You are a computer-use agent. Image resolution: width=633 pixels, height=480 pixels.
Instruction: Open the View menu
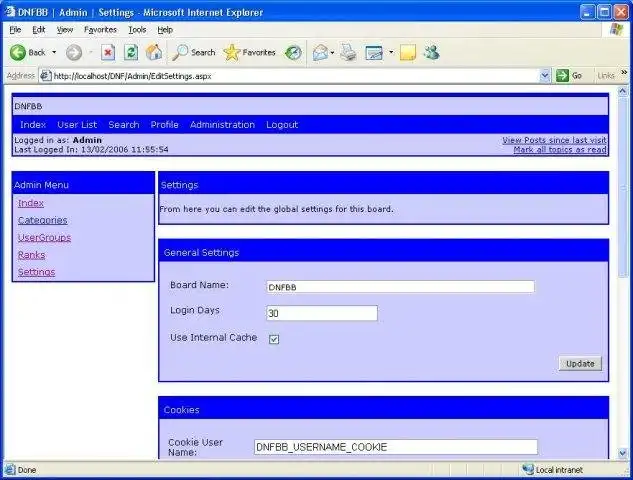[65, 29]
